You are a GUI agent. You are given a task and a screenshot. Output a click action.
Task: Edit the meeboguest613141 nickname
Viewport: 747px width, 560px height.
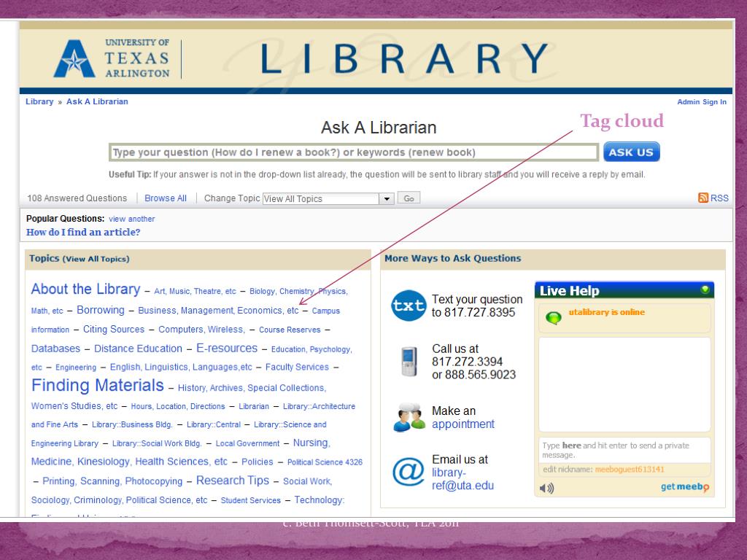pyautogui.click(x=629, y=470)
